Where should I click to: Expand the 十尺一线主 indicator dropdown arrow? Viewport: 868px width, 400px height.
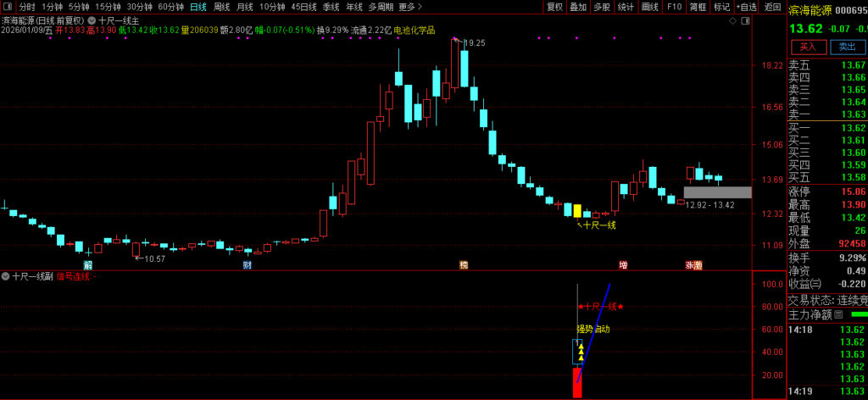[x=93, y=19]
